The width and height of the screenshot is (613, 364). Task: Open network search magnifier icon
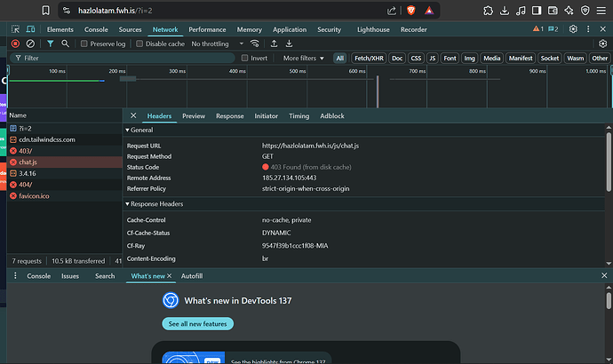click(65, 44)
